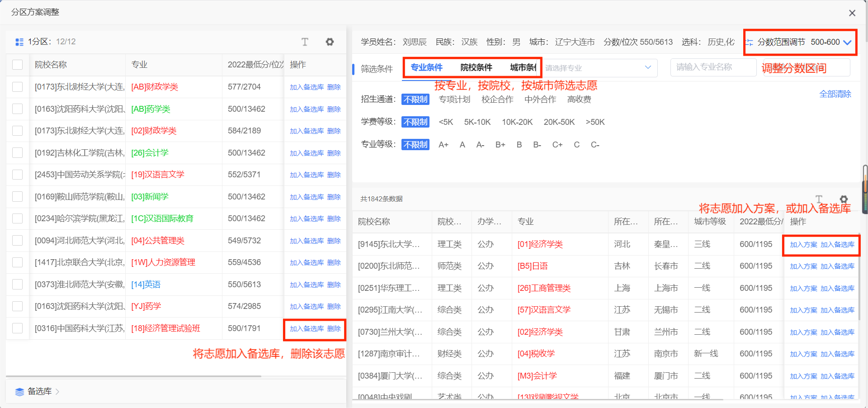Expand the 备选库 panel chevron
Image resolution: width=868 pixels, height=408 pixels.
(x=58, y=391)
